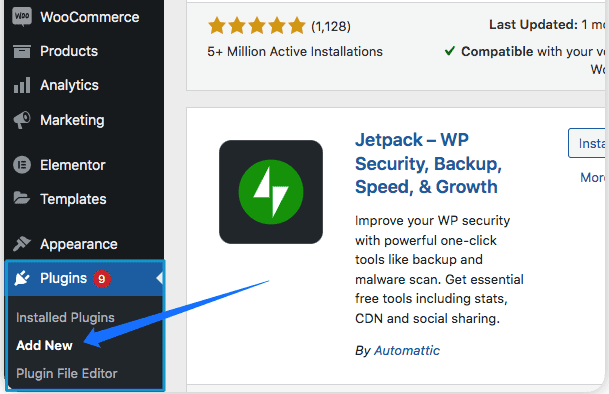This screenshot has width=609, height=394.
Task: Click the five-star rating icons
Action: 257,26
